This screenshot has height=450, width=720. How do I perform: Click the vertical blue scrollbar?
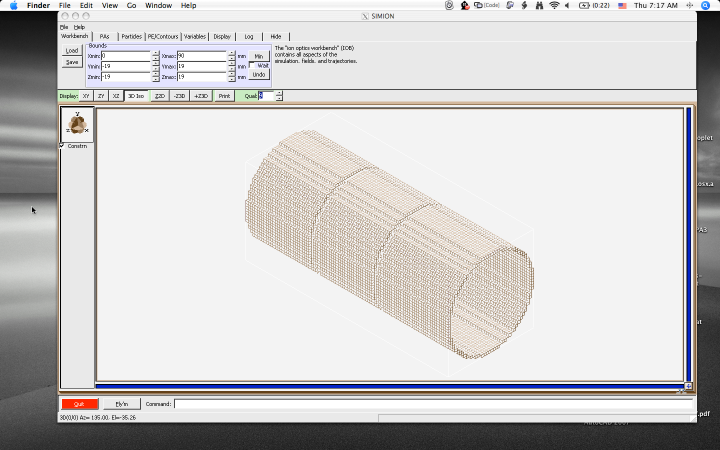tap(688, 245)
